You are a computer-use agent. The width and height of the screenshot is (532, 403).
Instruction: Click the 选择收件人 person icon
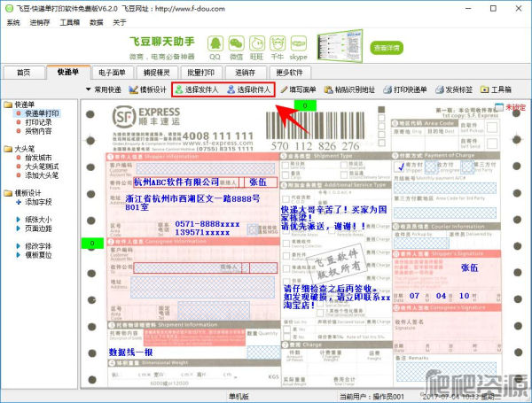[x=231, y=89]
